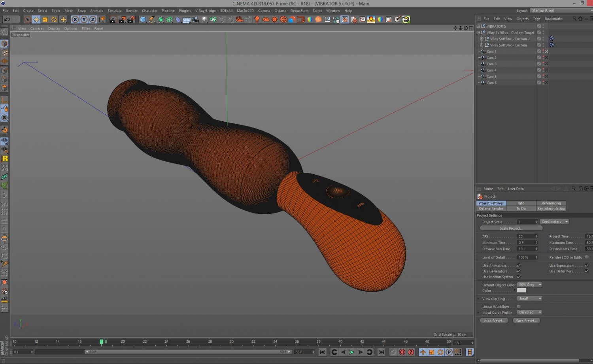Open the Default Object Color dropdown

pyautogui.click(x=529, y=285)
